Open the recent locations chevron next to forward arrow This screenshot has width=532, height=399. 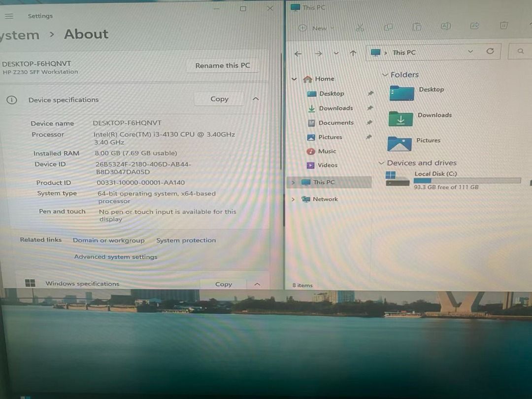(336, 53)
